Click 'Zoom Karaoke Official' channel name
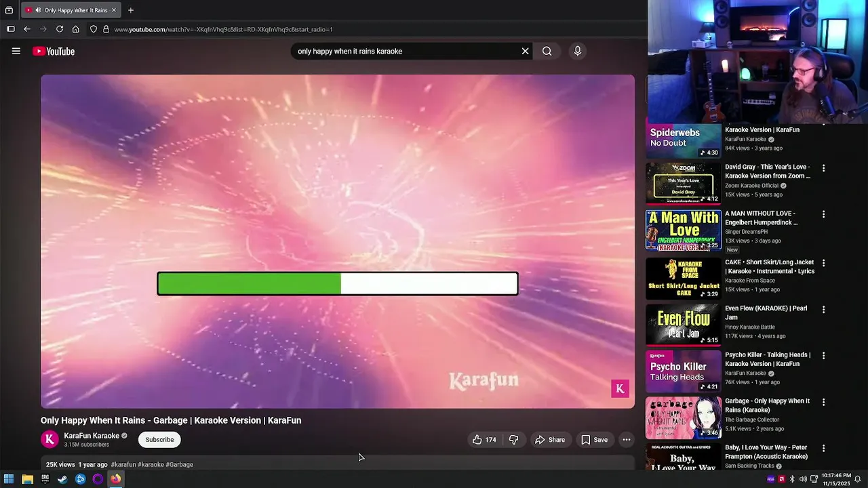 click(x=751, y=186)
